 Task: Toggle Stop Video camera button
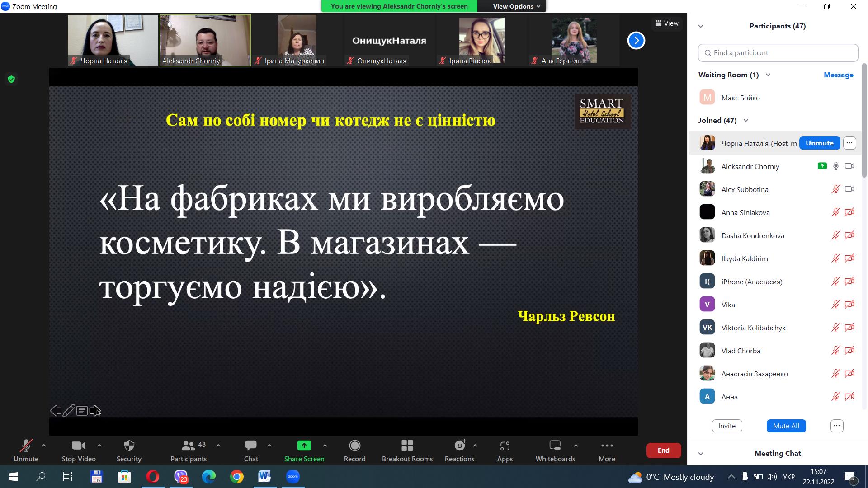tap(79, 446)
